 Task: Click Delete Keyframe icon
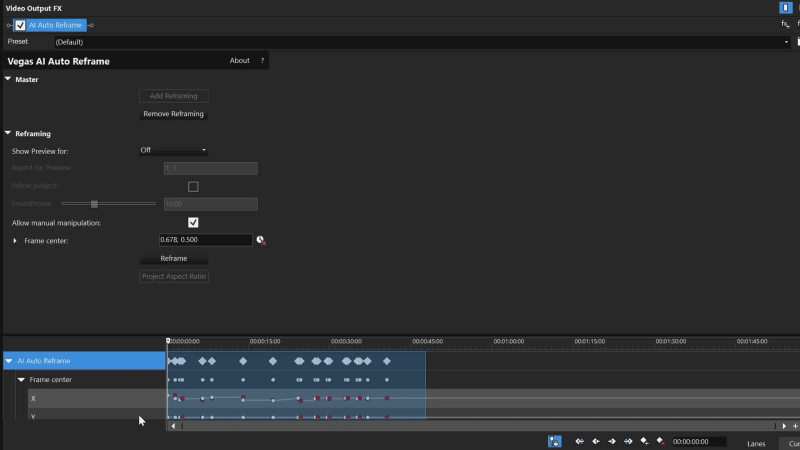point(661,441)
